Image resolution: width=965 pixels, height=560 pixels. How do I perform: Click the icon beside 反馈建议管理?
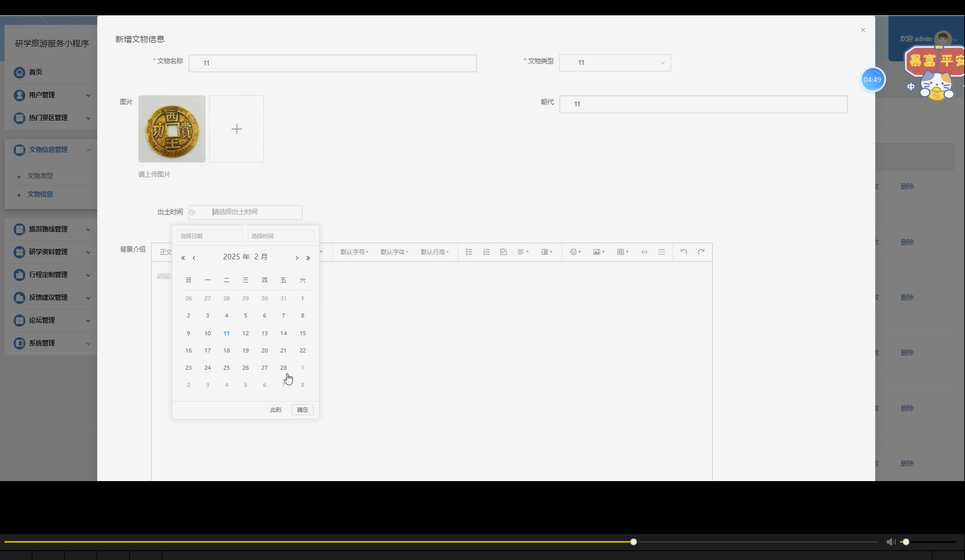19,297
